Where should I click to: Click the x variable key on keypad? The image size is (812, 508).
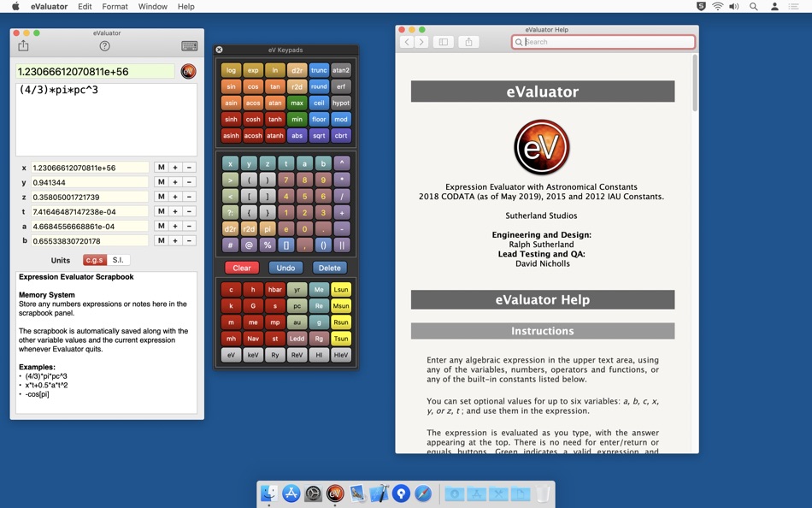point(231,163)
